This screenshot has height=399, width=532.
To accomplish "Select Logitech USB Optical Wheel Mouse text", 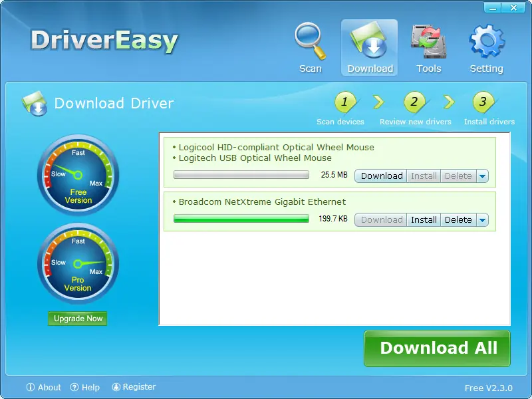I will point(255,158).
